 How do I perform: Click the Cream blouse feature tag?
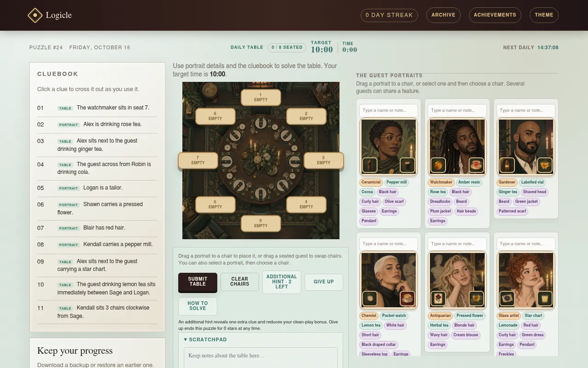coord(466,335)
